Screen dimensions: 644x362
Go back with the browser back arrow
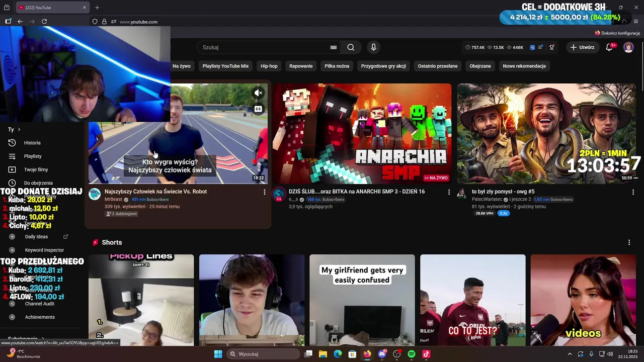[20, 22]
